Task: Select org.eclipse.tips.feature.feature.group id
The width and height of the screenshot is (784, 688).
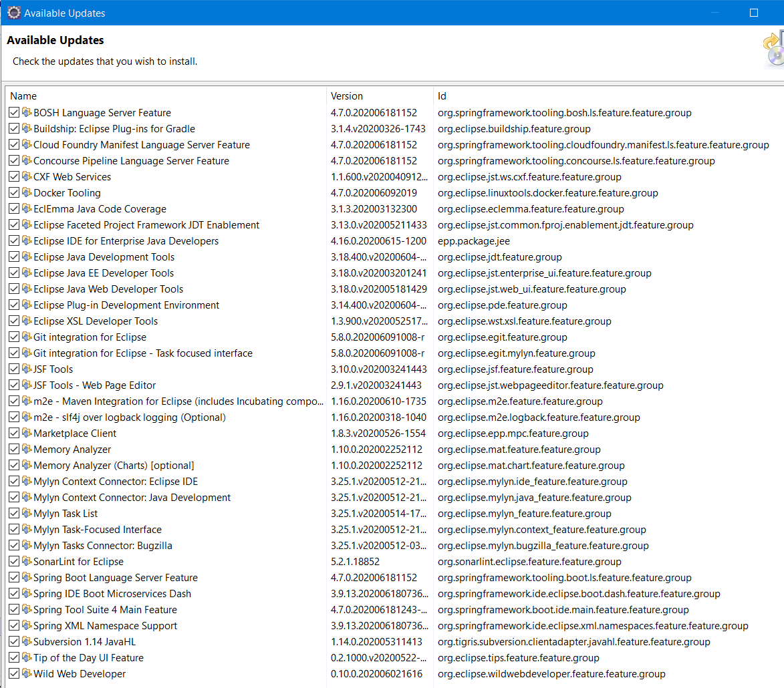Action: (x=519, y=657)
